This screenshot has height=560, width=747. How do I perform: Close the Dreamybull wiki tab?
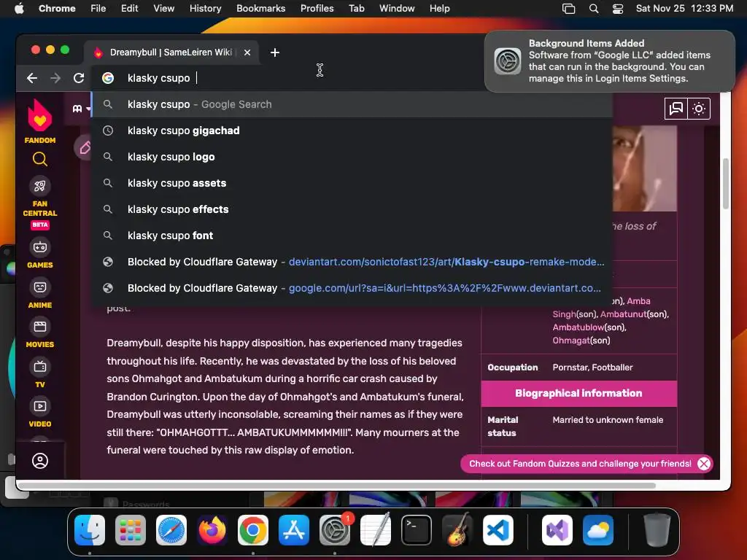[247, 52]
